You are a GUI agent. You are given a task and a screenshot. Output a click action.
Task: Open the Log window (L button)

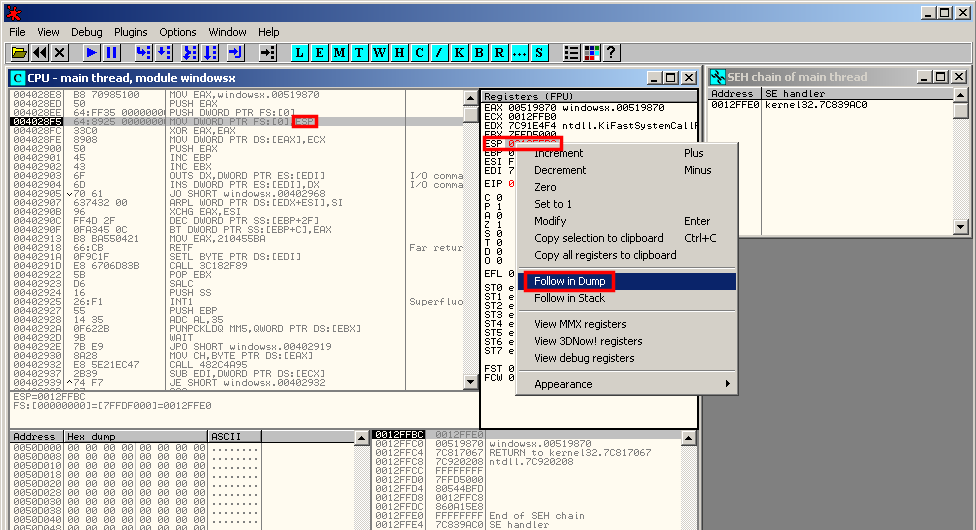300,52
